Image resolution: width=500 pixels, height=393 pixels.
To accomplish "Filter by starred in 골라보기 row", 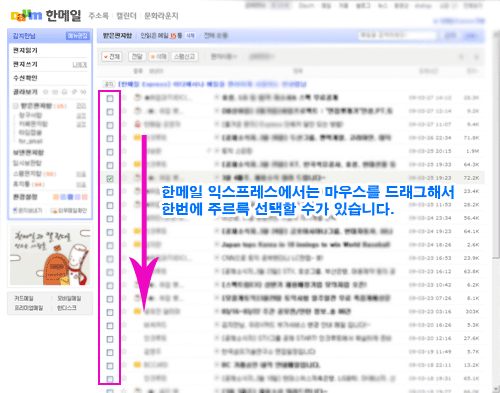I will tap(46, 92).
